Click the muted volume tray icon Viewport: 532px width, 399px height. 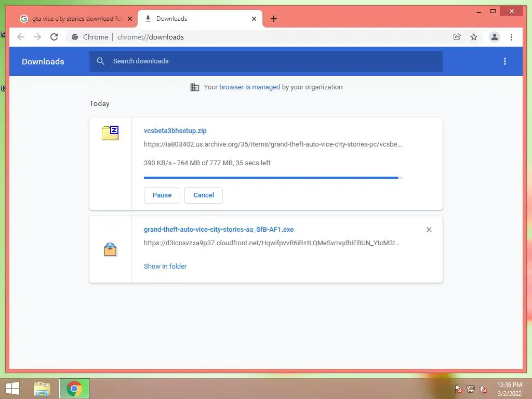(483, 389)
